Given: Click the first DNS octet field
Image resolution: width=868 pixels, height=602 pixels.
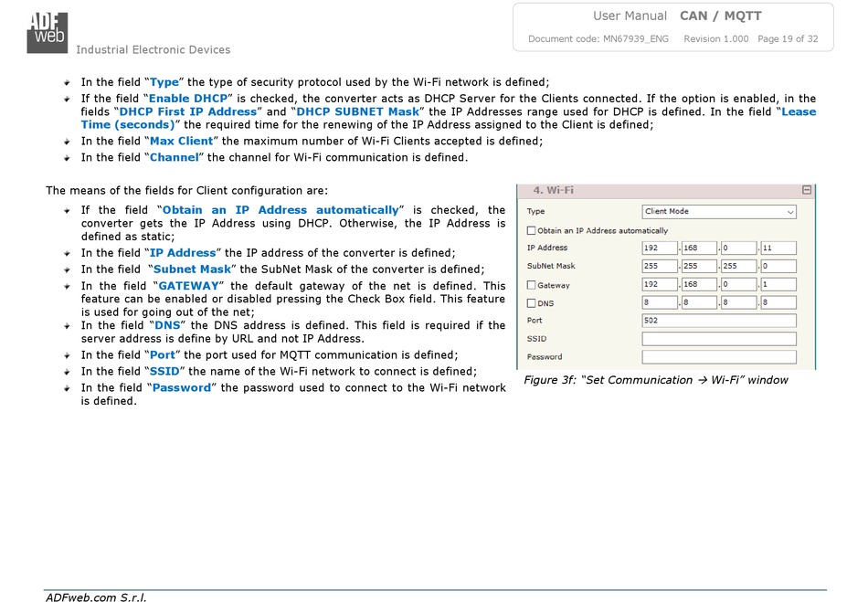Looking at the screenshot, I should 660,302.
